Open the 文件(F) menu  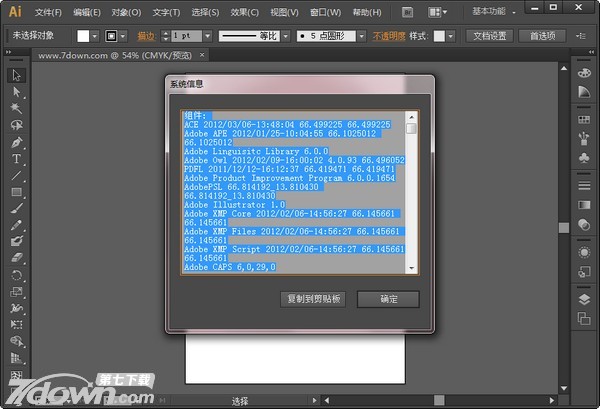tap(48, 13)
